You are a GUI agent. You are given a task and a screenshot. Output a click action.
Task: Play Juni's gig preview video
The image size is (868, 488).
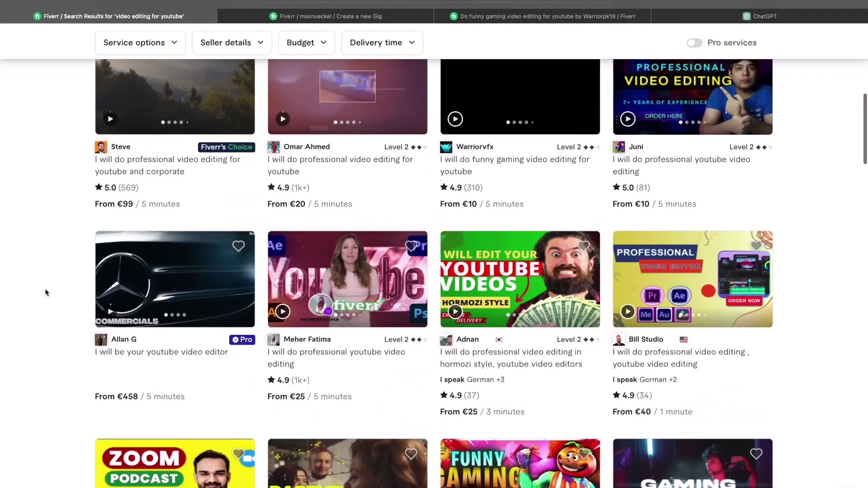[x=627, y=119]
